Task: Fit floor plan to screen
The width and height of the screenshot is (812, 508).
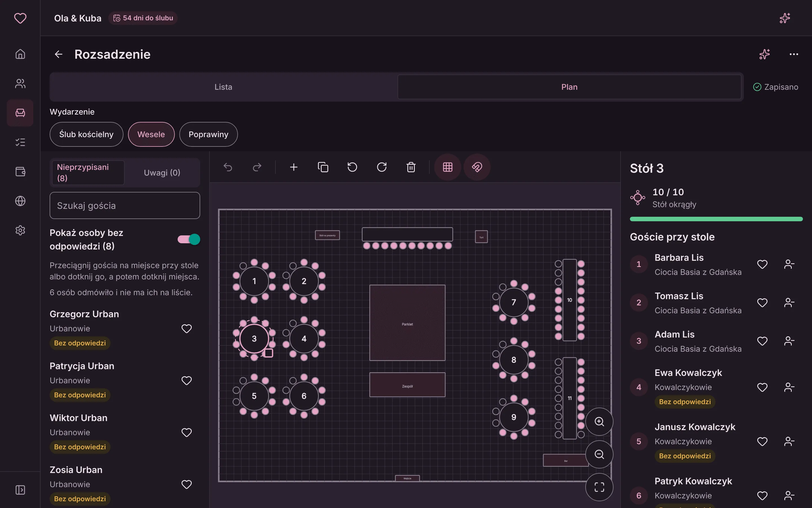Action: [599, 487]
